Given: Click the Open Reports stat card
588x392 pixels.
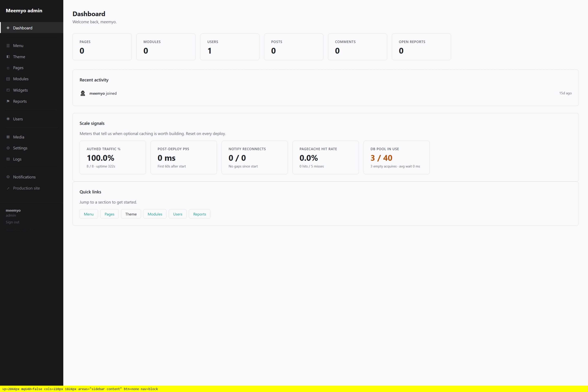Looking at the screenshot, I should [421, 47].
